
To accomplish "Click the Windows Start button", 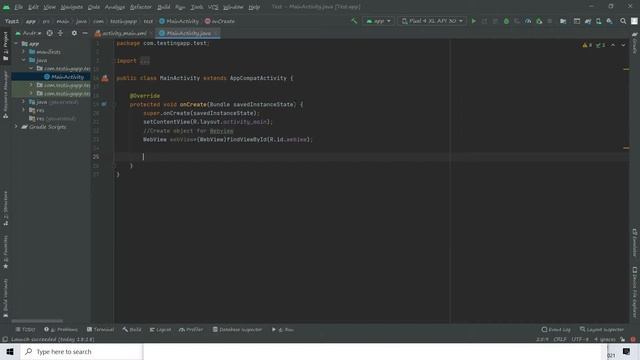I will 10,351.
